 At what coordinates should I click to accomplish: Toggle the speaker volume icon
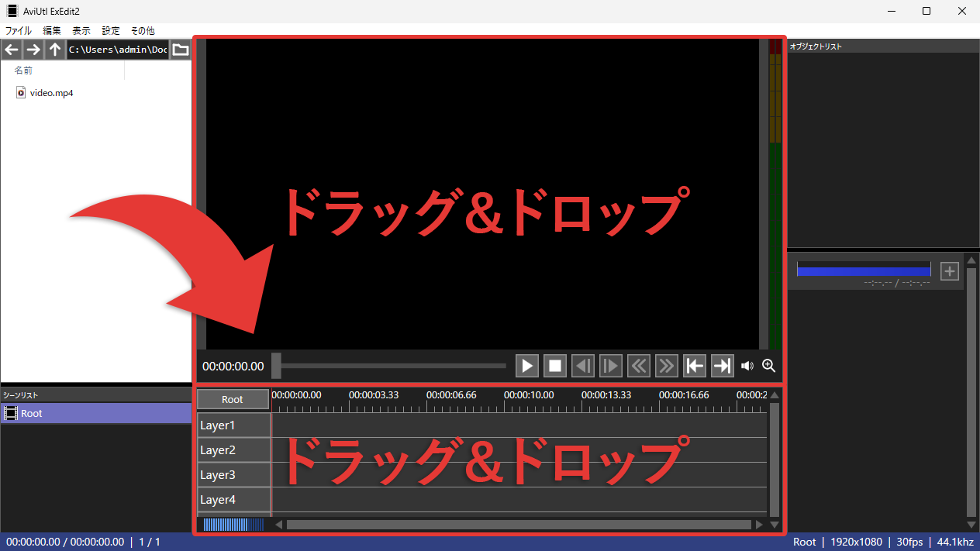pos(747,366)
